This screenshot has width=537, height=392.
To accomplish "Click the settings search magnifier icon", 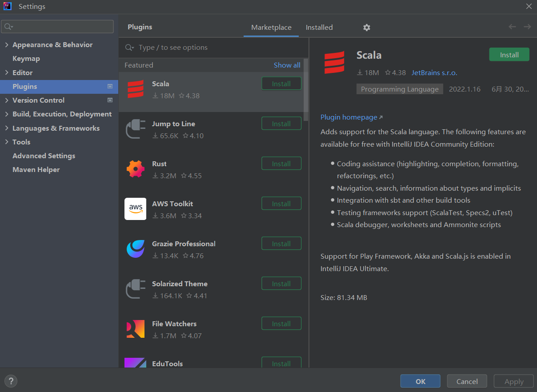I will (x=8, y=27).
